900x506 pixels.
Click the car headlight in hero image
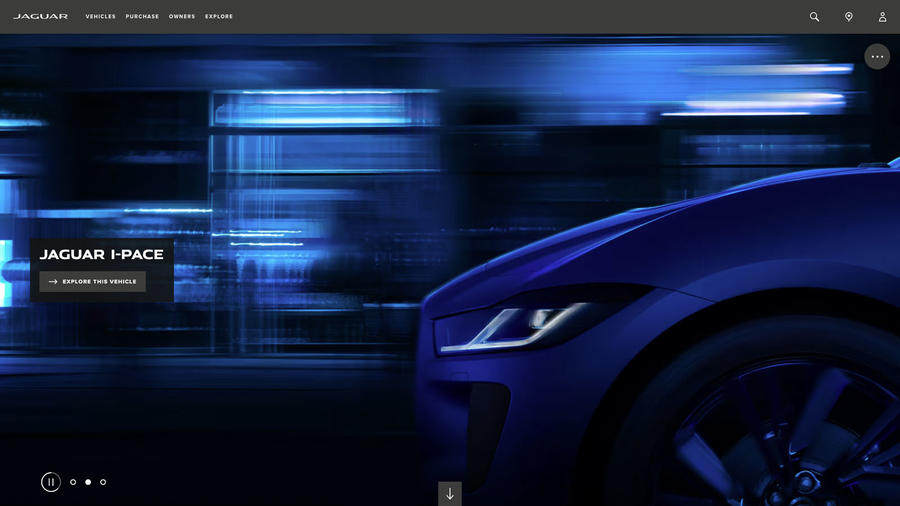tap(517, 327)
